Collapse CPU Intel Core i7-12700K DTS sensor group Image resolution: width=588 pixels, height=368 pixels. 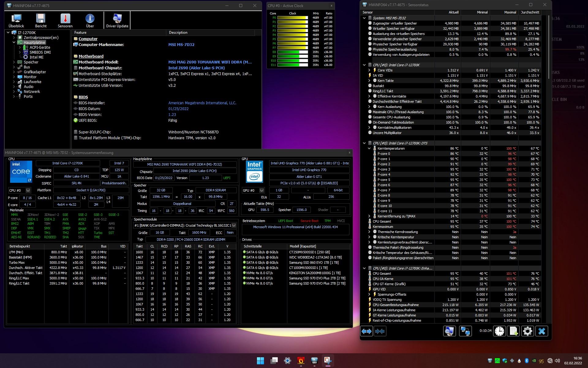tap(364, 143)
